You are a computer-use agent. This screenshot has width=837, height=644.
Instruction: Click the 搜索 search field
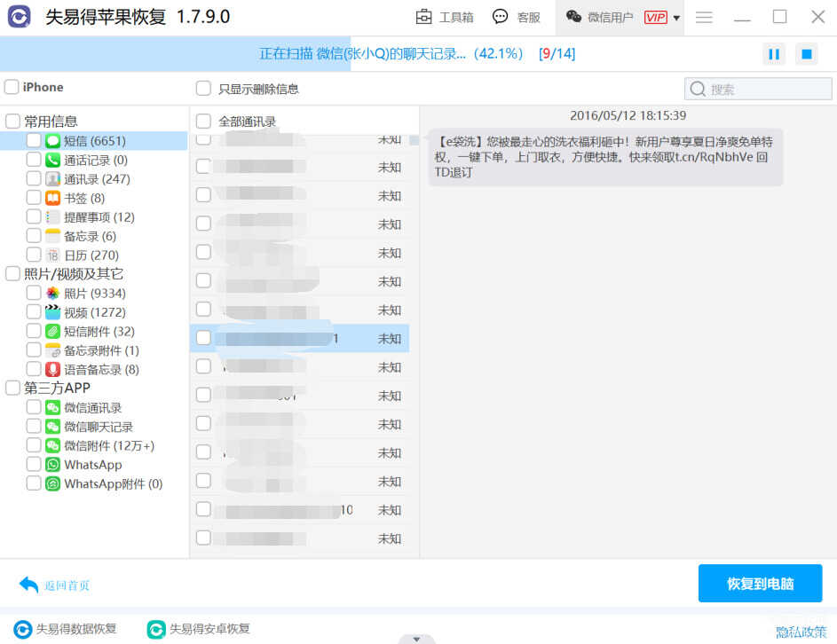(x=758, y=89)
